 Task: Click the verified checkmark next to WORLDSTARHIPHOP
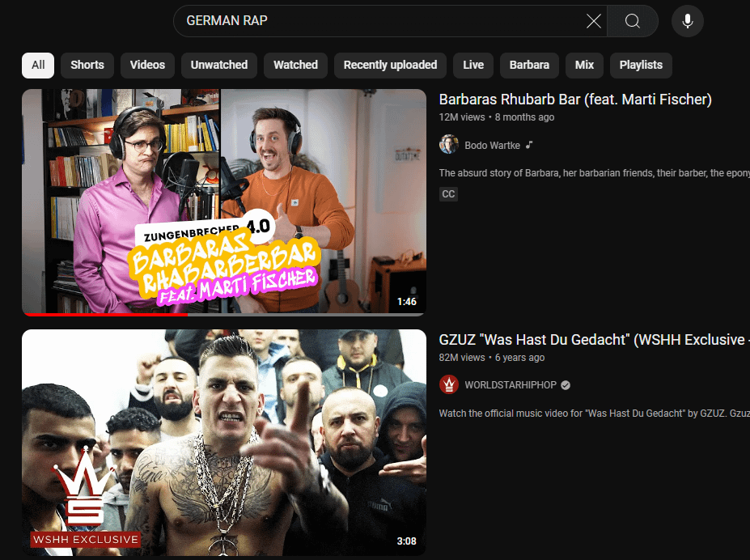566,385
